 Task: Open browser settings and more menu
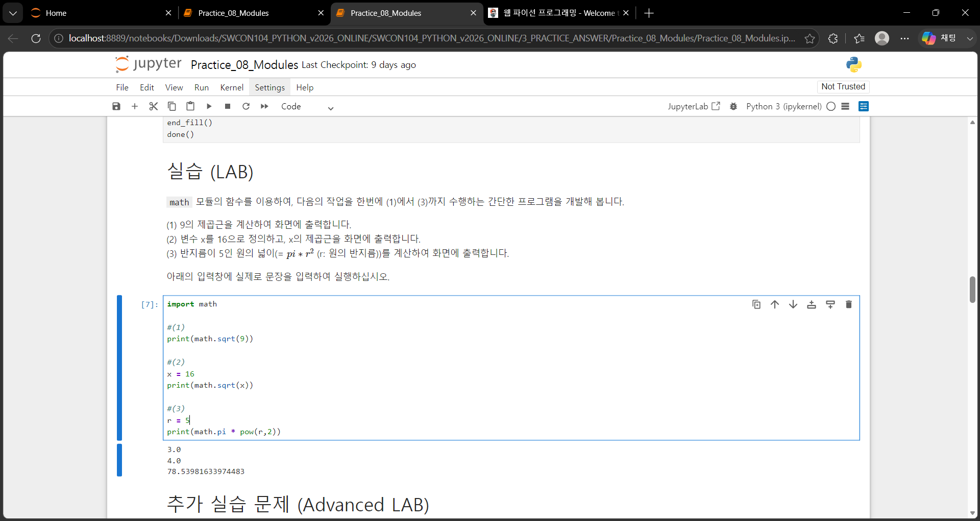pos(905,38)
